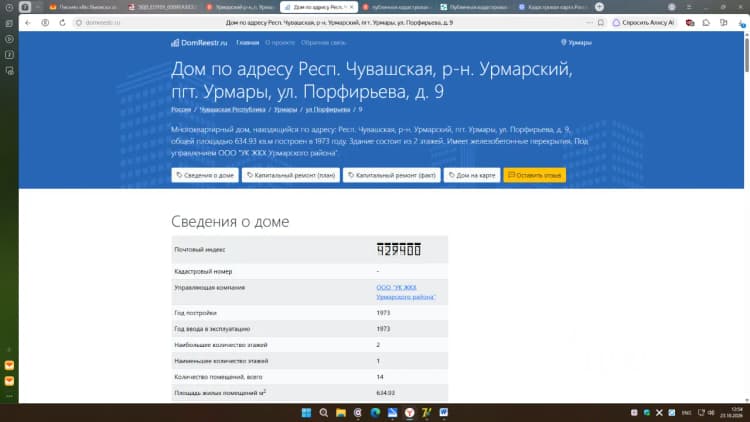The height and width of the screenshot is (422, 750).
Task: Open the ООО УК ЖКХ Урмарского района link
Action: pyautogui.click(x=406, y=292)
